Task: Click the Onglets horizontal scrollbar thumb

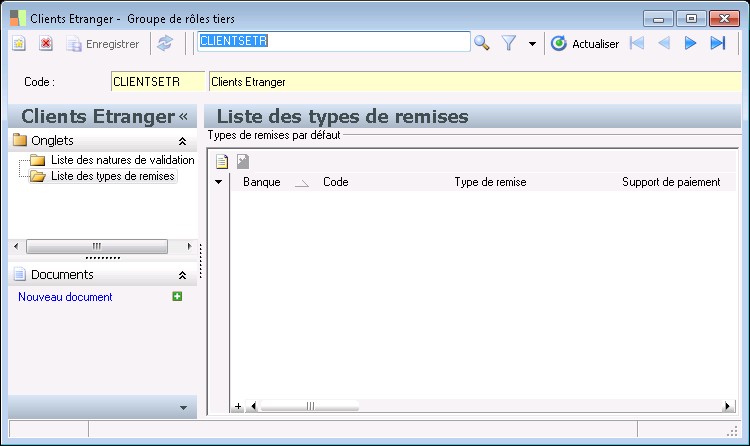Action: 97,246
